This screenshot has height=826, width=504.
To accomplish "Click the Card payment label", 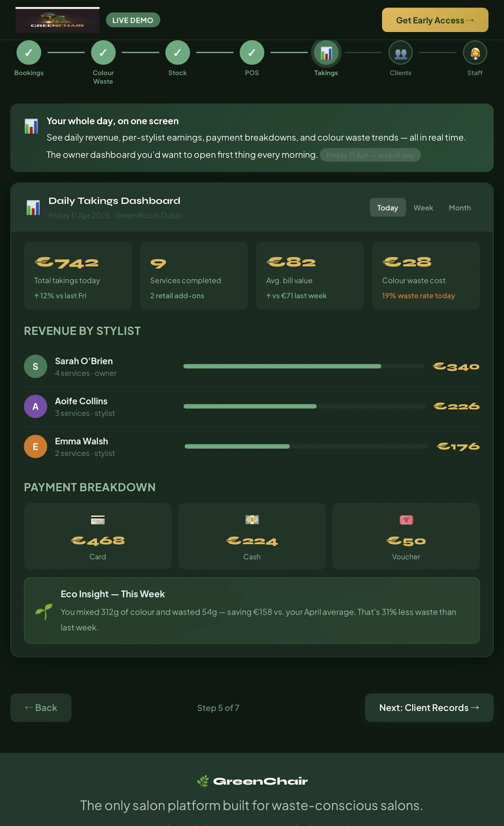I will pos(98,557).
